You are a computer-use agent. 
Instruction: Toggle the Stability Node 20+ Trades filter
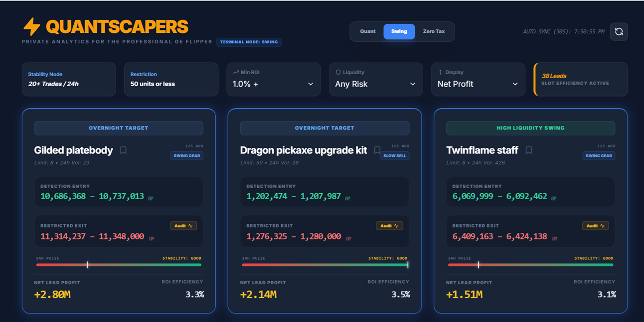coord(69,79)
